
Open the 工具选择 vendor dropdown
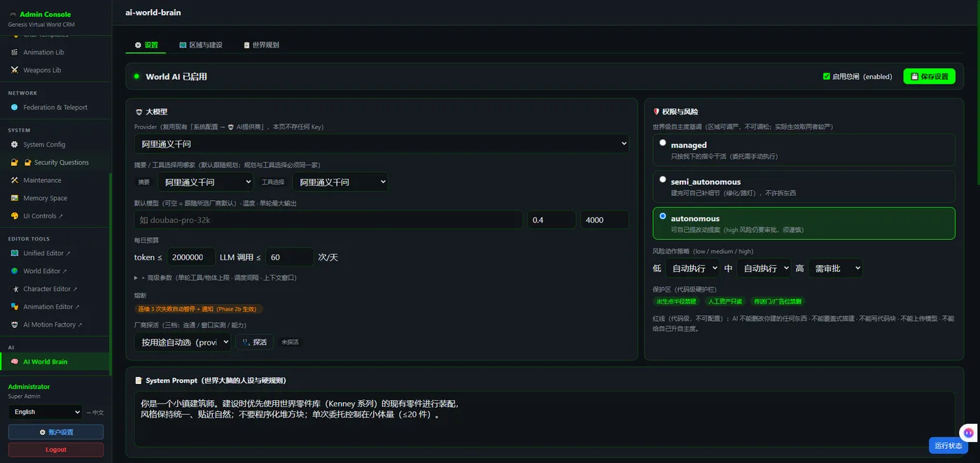340,182
